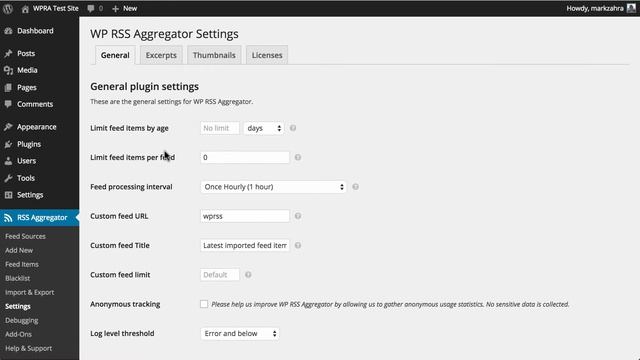Viewport: 640px width, 360px height.
Task: Click the Custom feed Title input field
Action: pyautogui.click(x=244, y=245)
